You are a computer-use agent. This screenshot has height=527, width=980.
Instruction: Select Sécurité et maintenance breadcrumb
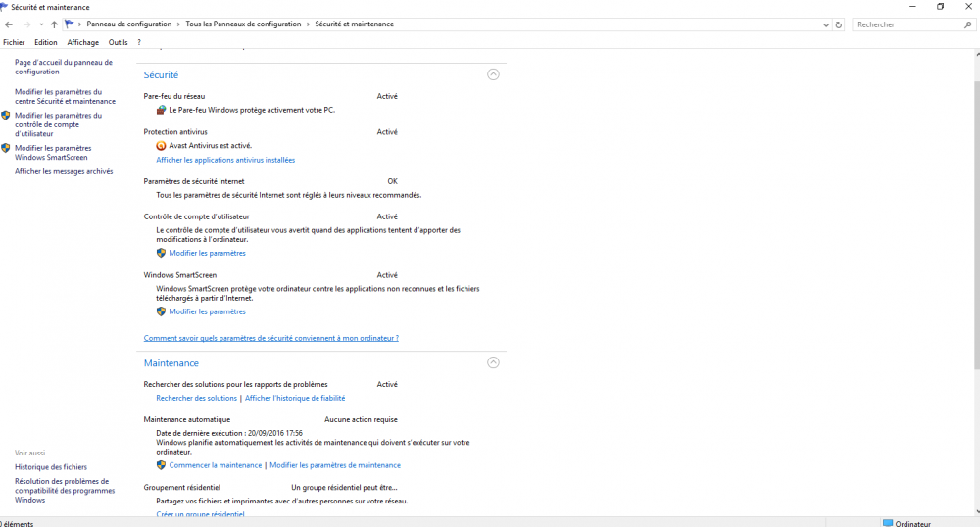point(355,24)
